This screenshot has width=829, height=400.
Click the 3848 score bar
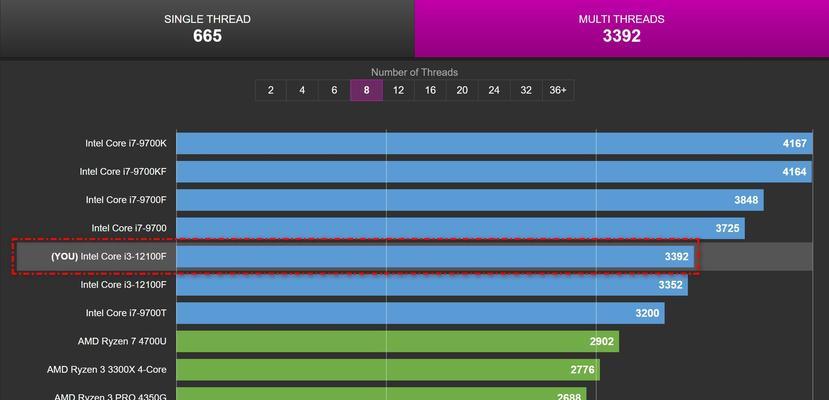470,200
